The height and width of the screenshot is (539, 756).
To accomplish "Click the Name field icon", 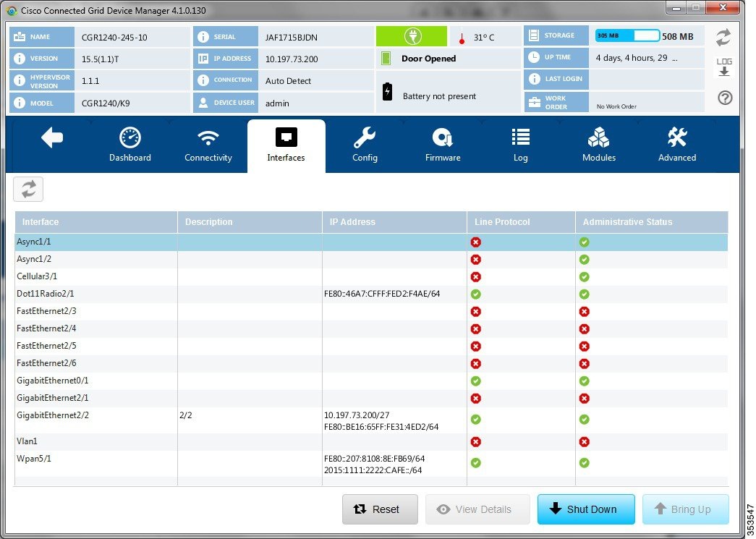I will click(x=20, y=37).
